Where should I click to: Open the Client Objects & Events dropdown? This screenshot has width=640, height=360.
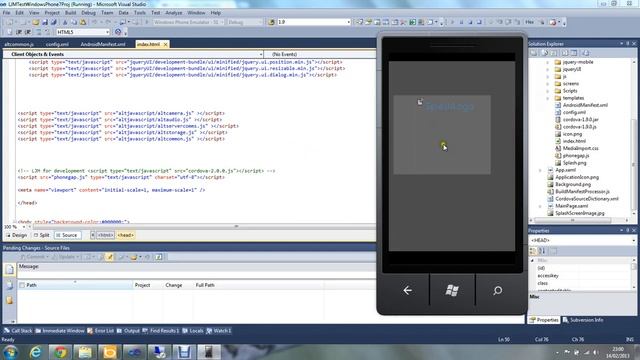133,54
